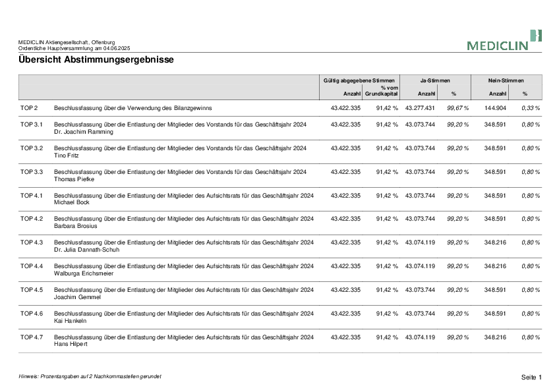Select the TOP 4.2 row label
This screenshot has width=555, height=392.
[x=32, y=219]
